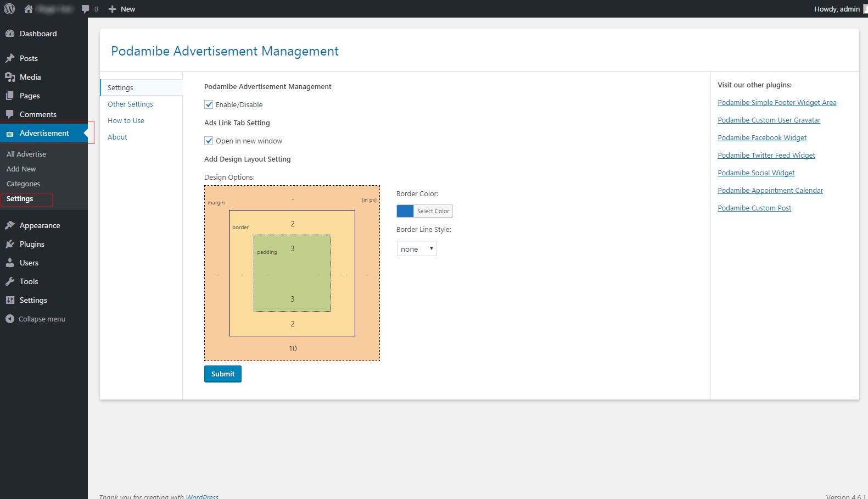Open the Border Line Style dropdown
The image size is (868, 499).
[x=417, y=249]
